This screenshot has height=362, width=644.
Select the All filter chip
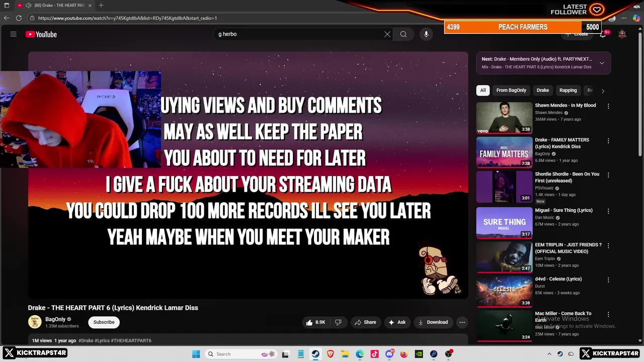pyautogui.click(x=483, y=90)
